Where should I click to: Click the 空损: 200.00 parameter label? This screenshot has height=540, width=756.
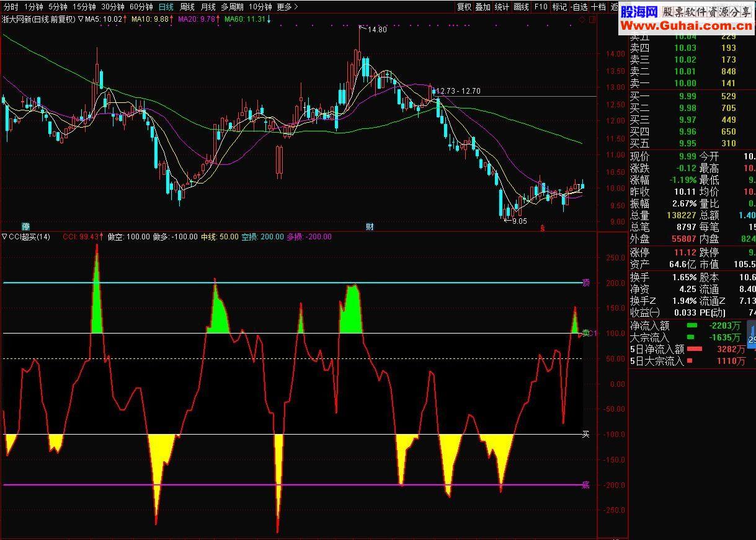(262, 237)
